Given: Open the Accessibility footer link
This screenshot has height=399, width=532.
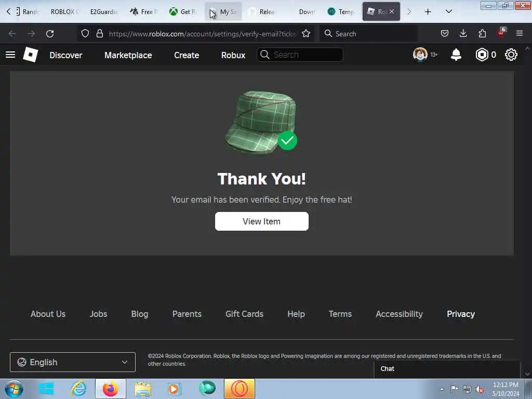Looking at the screenshot, I should click(x=400, y=314).
